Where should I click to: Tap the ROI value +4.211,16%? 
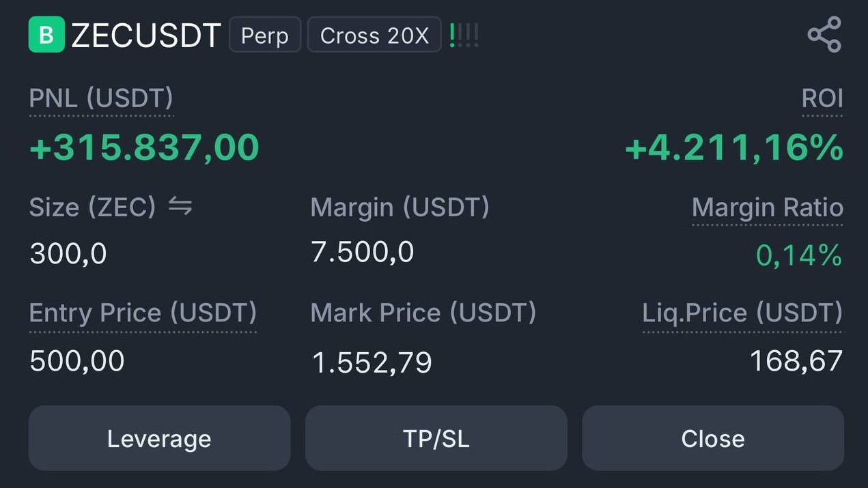[x=734, y=147]
